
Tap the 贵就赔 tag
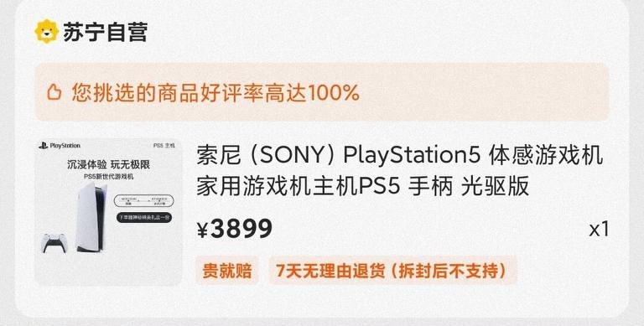click(226, 271)
